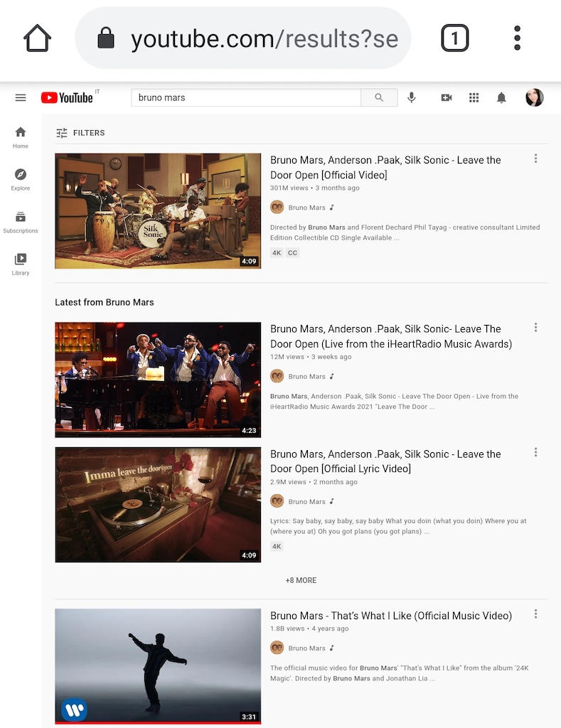Click the lock icon in address bar

click(x=106, y=38)
